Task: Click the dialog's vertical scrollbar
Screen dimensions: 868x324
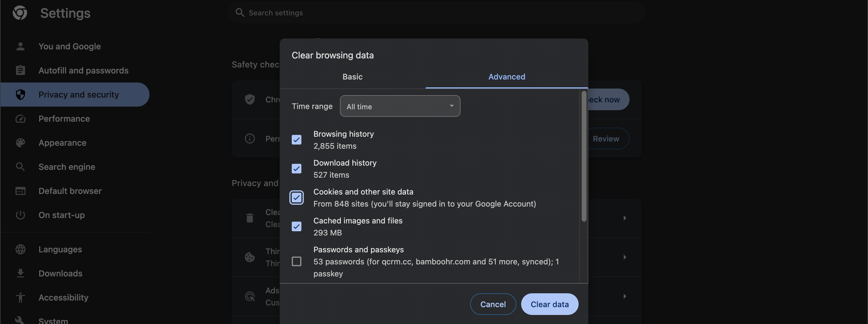Action: pyautogui.click(x=583, y=157)
